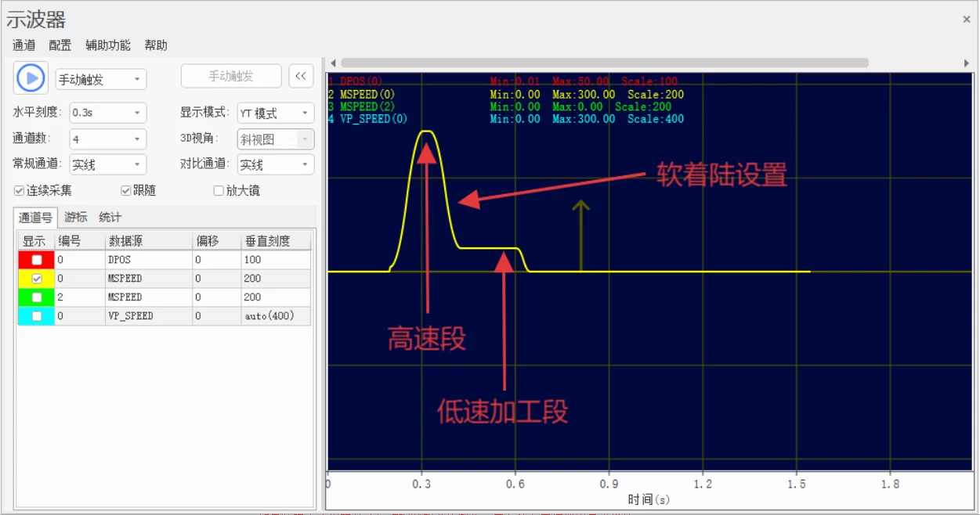980x515 pixels.
Task: Toggle the 跟随 checkbox off
Action: 125,190
